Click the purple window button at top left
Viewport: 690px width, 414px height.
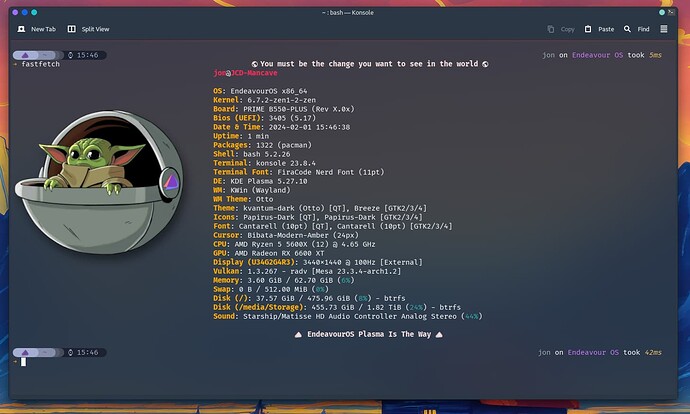pyautogui.click(x=15, y=12)
